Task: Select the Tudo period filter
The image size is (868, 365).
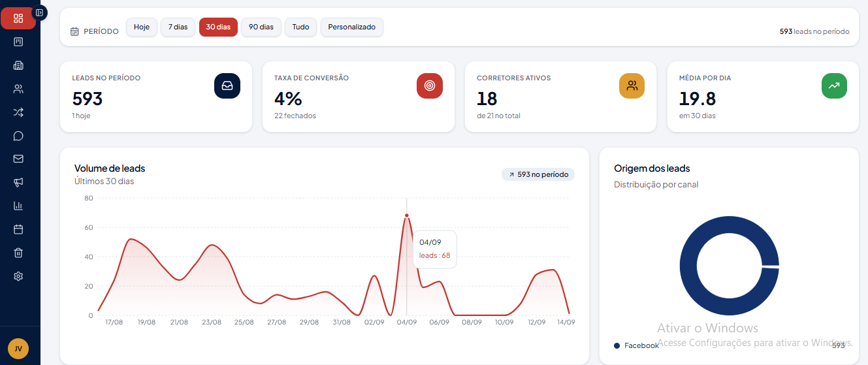Action: (301, 27)
